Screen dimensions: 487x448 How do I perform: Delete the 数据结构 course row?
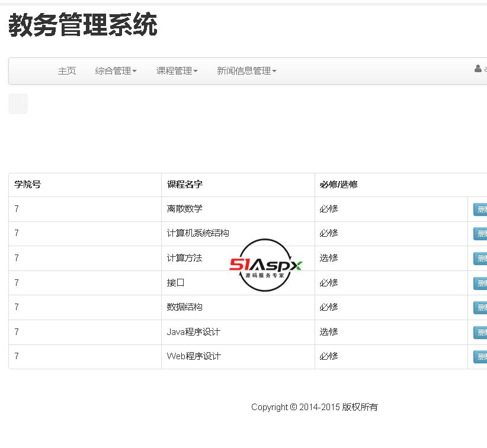pyautogui.click(x=480, y=308)
